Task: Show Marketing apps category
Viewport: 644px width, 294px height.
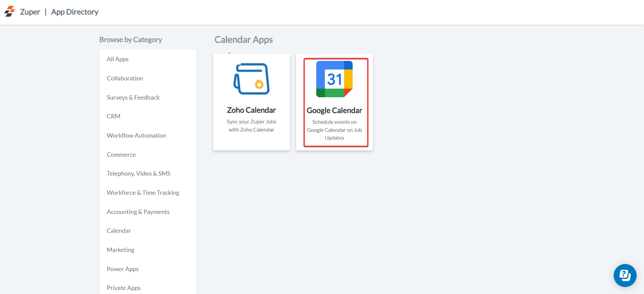Action: 120,250
